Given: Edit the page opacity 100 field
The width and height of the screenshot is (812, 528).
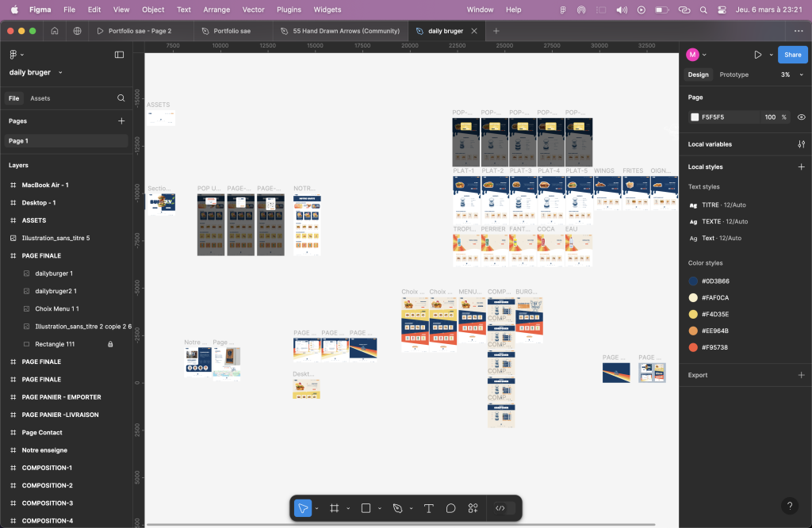Looking at the screenshot, I should click(770, 117).
